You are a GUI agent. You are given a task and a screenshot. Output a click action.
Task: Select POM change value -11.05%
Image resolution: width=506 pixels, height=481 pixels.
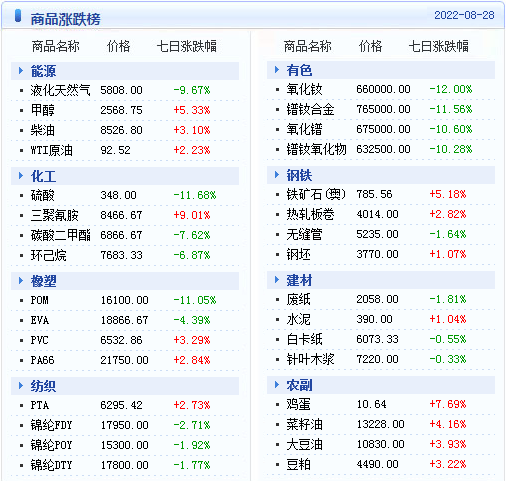195,300
